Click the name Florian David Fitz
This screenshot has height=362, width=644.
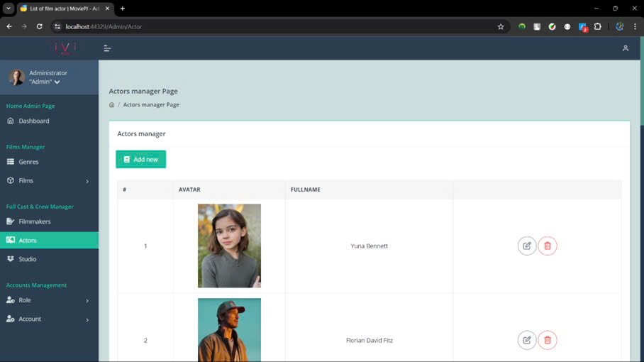(x=370, y=340)
